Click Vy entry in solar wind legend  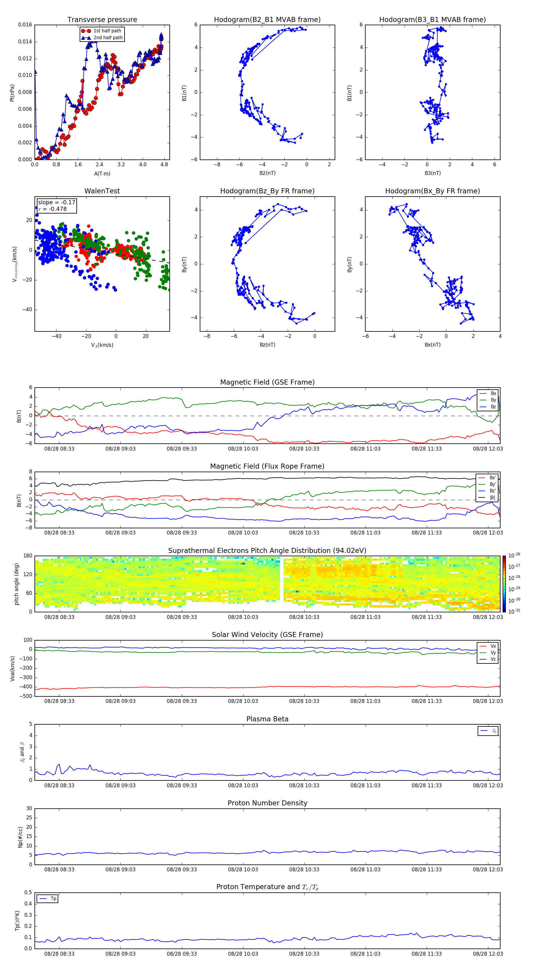point(488,653)
